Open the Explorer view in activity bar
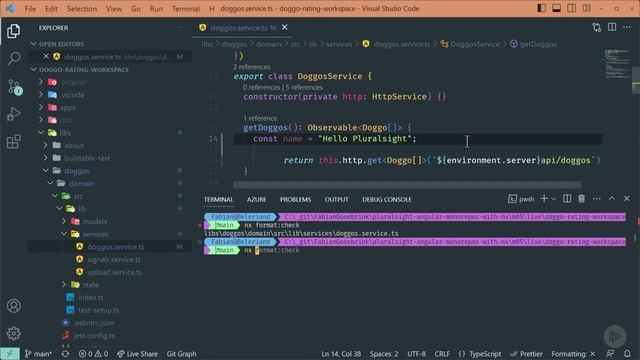Screen dimensions: 640x360 13,31
